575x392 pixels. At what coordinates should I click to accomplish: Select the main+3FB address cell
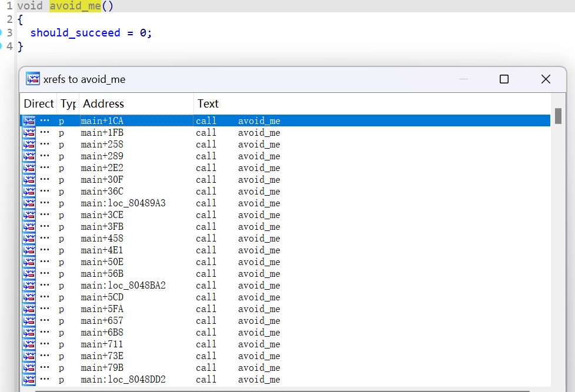coord(136,226)
